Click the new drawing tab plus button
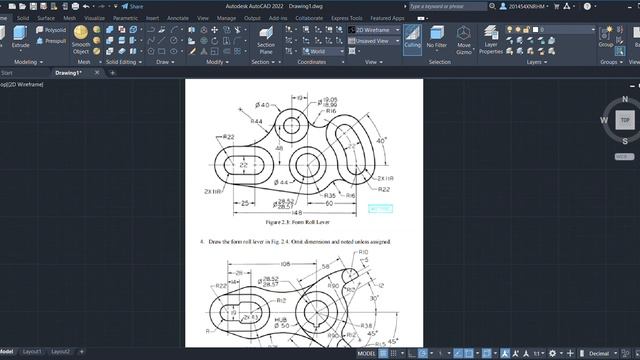 [x=113, y=73]
